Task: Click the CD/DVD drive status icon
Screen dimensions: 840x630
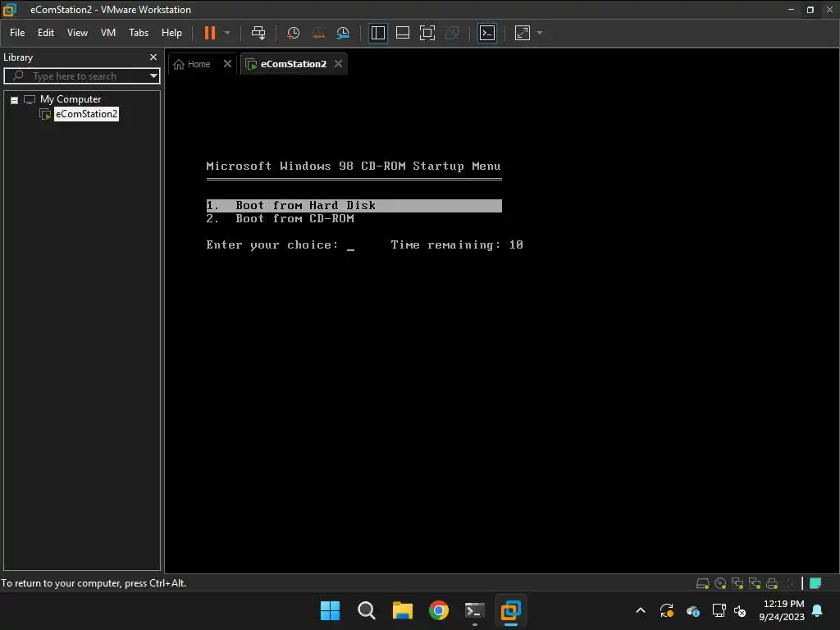Action: 720,583
